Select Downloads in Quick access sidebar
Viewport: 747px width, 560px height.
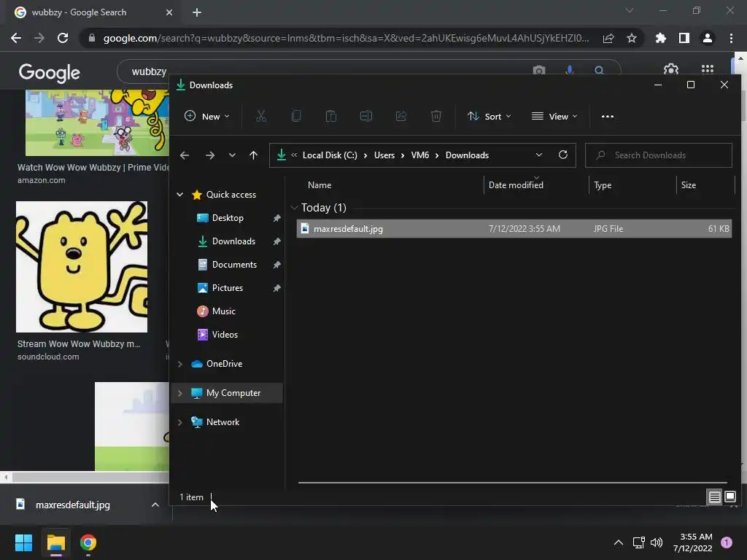tap(233, 241)
